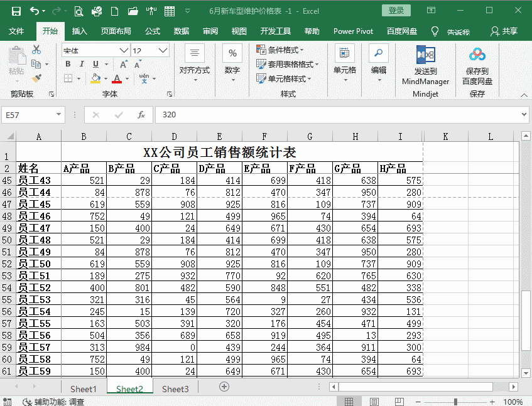The width and height of the screenshot is (532, 406).
Task: Switch to Page Break Preview view
Action: coord(399,402)
